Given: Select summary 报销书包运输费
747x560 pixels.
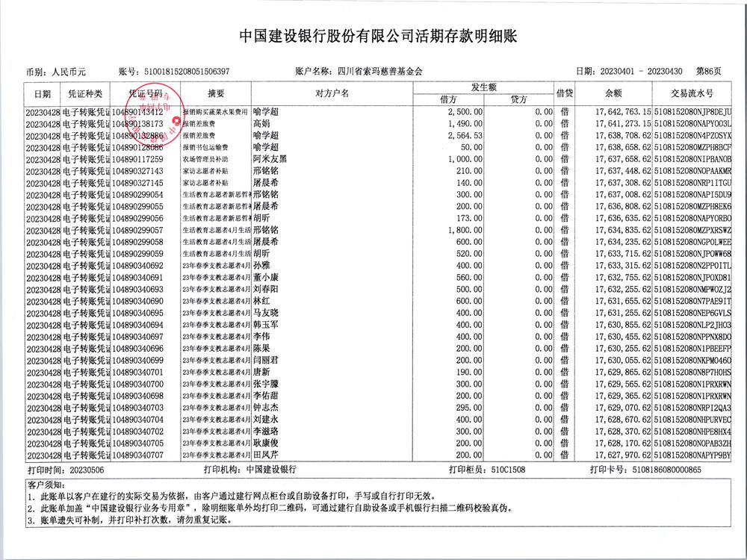Looking at the screenshot, I should pyautogui.click(x=205, y=148).
